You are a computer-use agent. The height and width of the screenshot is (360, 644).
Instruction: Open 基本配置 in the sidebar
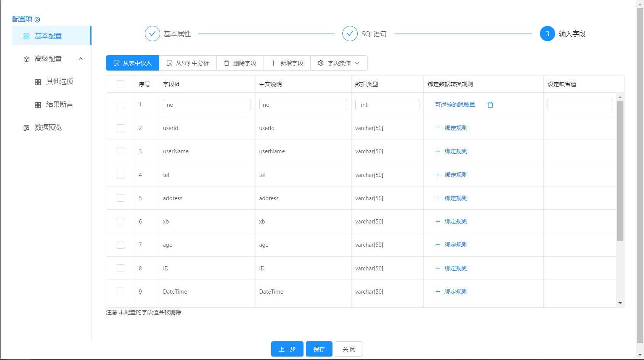(48, 36)
